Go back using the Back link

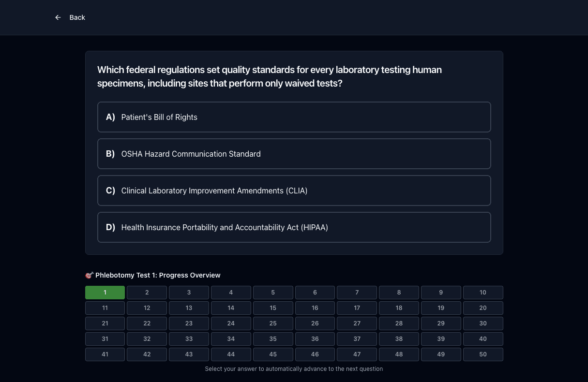click(x=70, y=17)
